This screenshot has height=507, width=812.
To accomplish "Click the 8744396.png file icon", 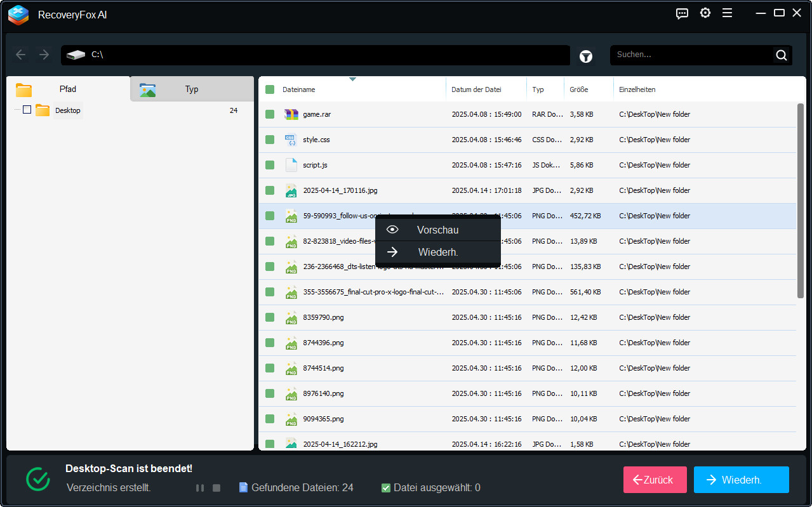I will pyautogui.click(x=291, y=343).
